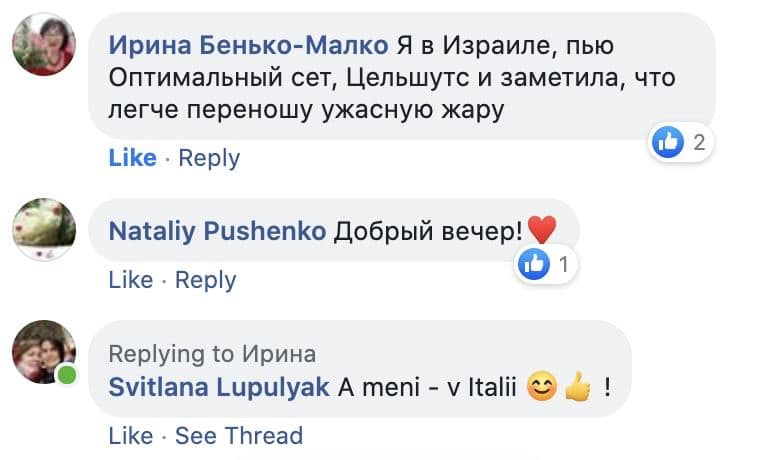The height and width of the screenshot is (460, 764).
Task: Click the thumbs-up emoji in Svitlana's comment
Action: 578,387
